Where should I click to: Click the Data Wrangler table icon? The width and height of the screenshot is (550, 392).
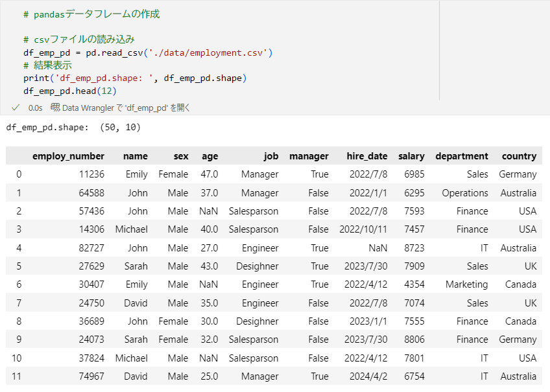click(55, 107)
